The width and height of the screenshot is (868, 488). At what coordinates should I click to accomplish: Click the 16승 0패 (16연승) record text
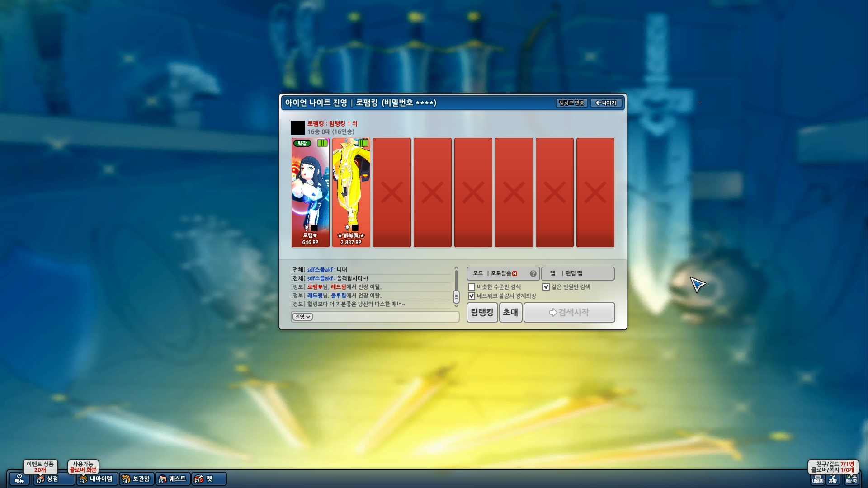330,131
